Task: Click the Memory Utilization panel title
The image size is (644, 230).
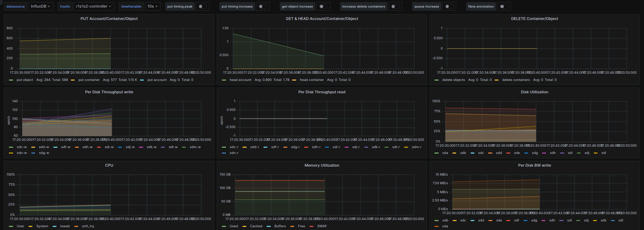Action: (x=322, y=165)
